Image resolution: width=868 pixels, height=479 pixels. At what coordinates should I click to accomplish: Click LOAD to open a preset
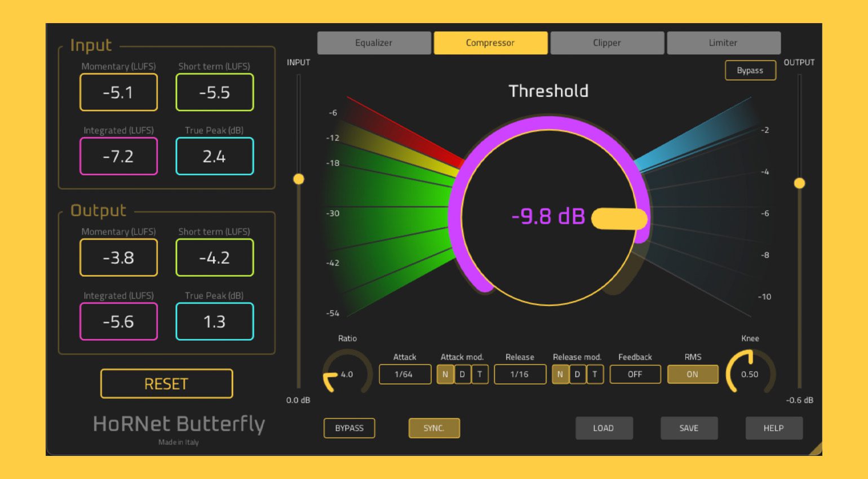click(x=604, y=428)
